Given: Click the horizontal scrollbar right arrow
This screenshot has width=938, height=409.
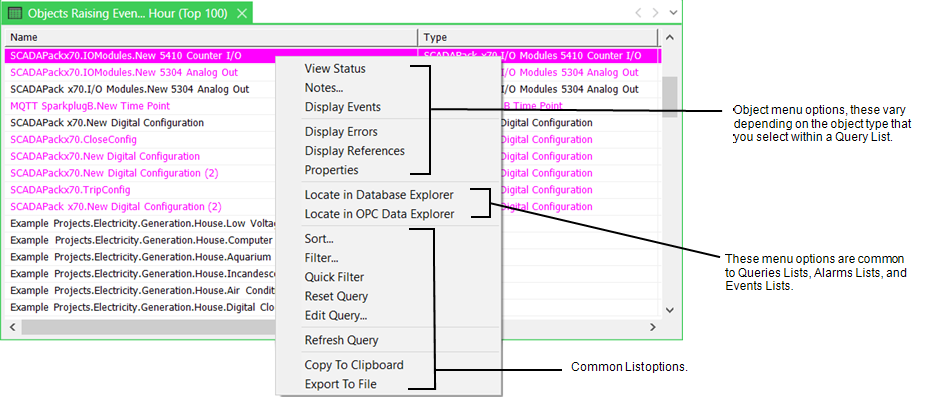Looking at the screenshot, I should (x=652, y=327).
